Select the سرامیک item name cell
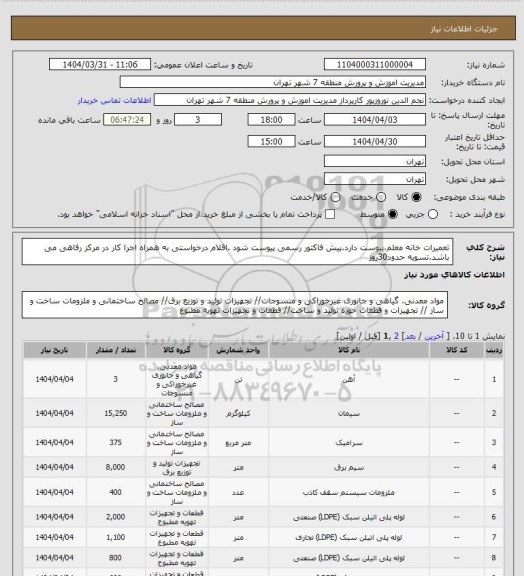The width and height of the screenshot is (524, 576). (x=349, y=443)
